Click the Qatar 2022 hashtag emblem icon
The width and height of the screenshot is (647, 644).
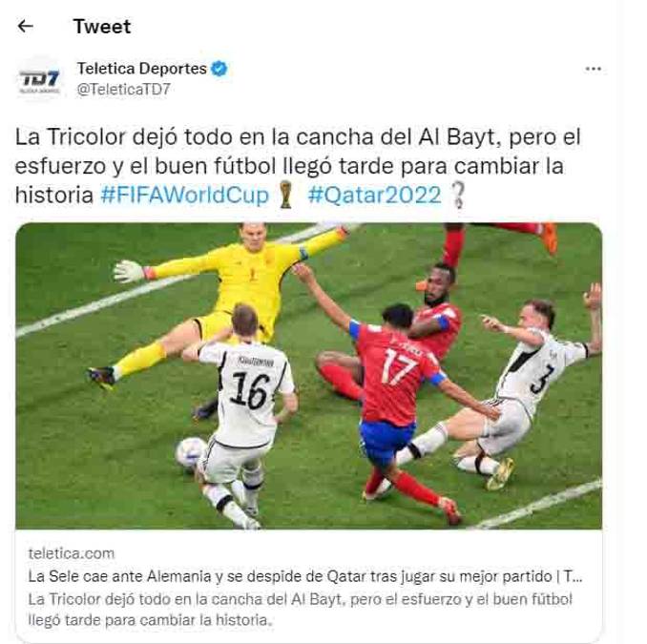click(458, 195)
